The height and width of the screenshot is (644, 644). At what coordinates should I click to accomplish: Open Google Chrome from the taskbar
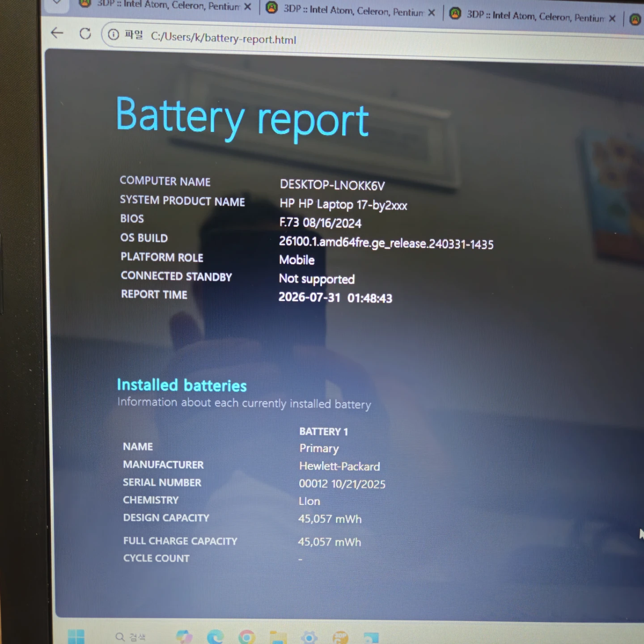click(x=247, y=637)
